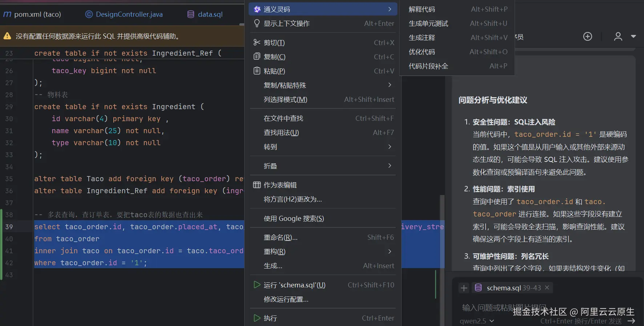644x326 pixels.
Task: Select 重命名(R)... menu entry
Action: (323, 237)
